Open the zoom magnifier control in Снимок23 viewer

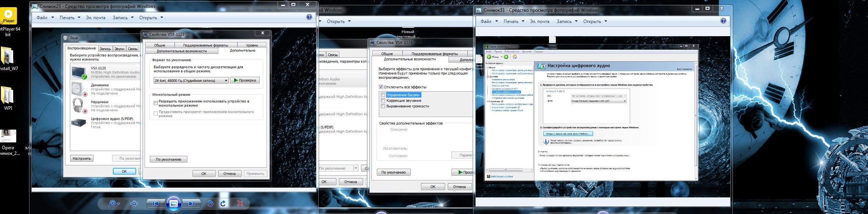114,203
